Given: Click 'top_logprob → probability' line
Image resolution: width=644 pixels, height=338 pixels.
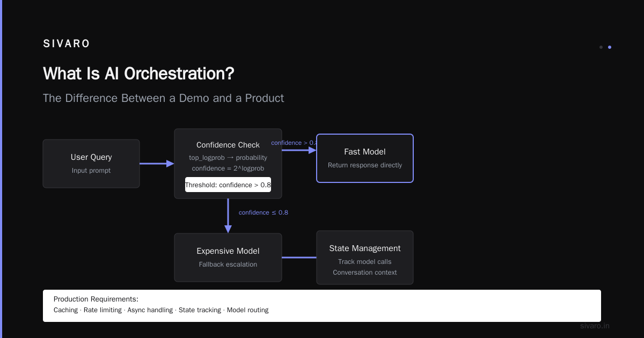Looking at the screenshot, I should click(228, 158).
